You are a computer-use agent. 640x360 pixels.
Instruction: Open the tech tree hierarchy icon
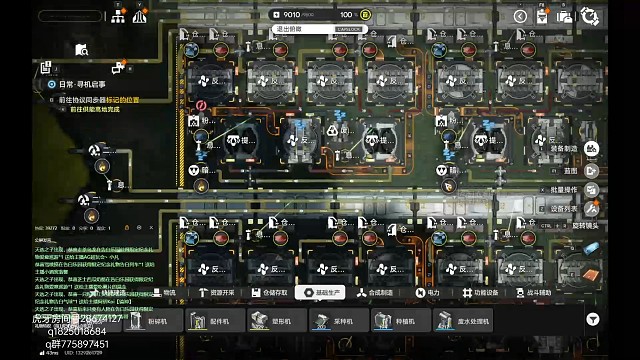click(118, 16)
